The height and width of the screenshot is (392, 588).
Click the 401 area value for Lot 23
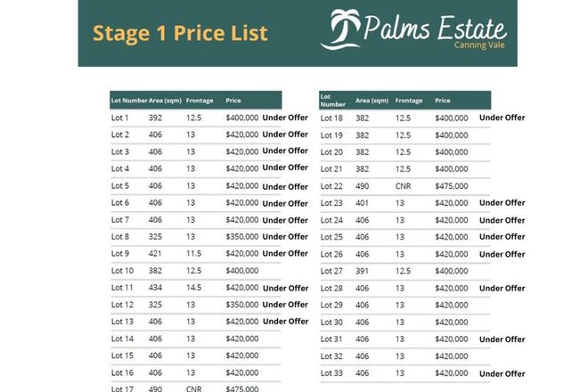click(x=362, y=202)
